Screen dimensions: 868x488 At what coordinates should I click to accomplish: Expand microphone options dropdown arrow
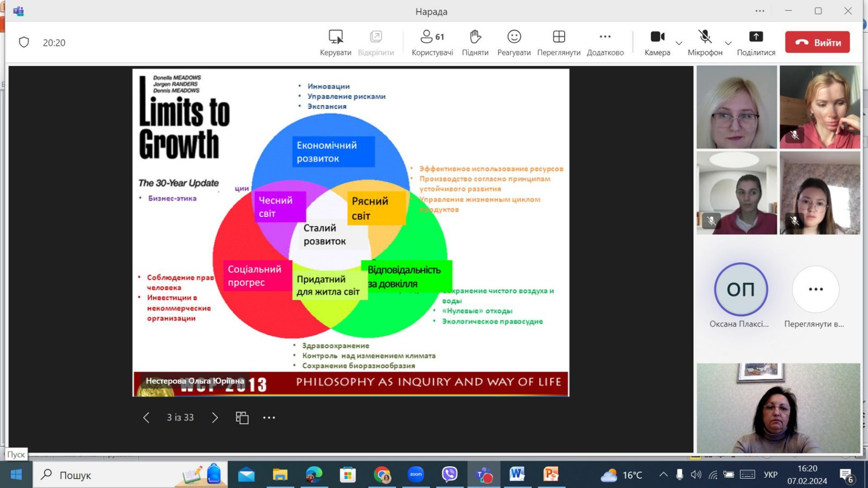[728, 43]
